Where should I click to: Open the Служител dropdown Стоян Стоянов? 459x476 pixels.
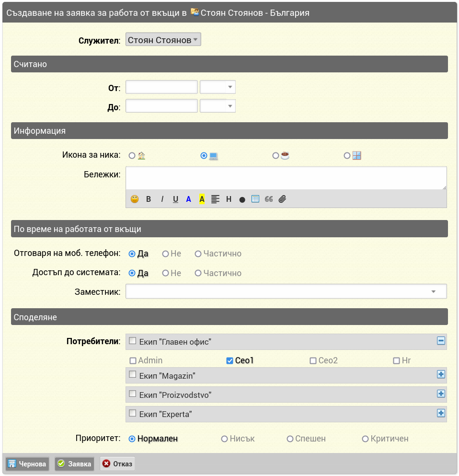click(163, 39)
